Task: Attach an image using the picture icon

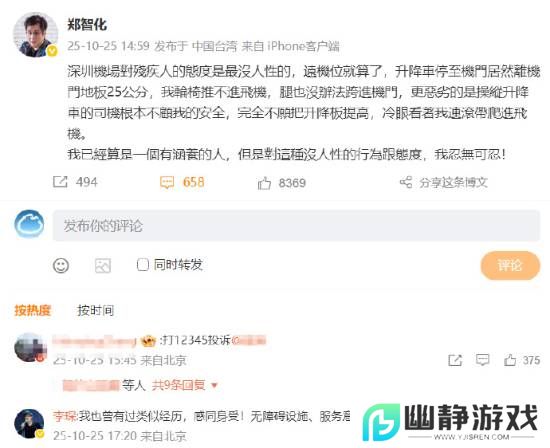Action: coord(103,266)
